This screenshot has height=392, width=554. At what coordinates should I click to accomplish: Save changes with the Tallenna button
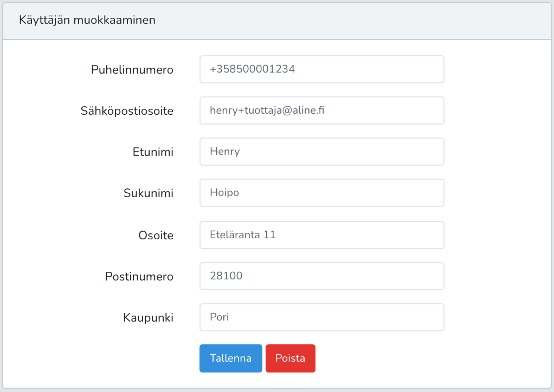[231, 358]
